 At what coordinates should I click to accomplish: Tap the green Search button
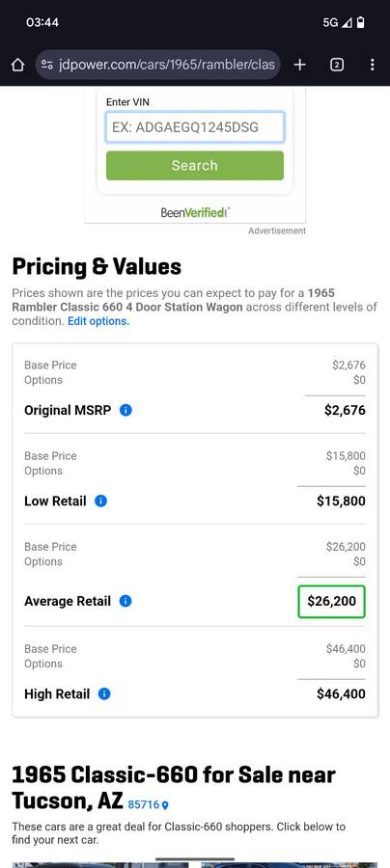click(195, 166)
